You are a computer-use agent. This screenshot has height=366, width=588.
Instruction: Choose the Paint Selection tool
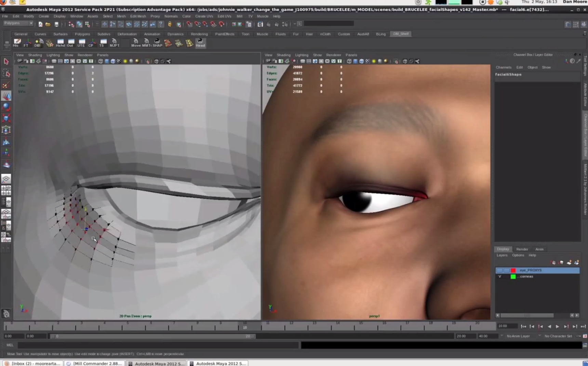point(6,85)
